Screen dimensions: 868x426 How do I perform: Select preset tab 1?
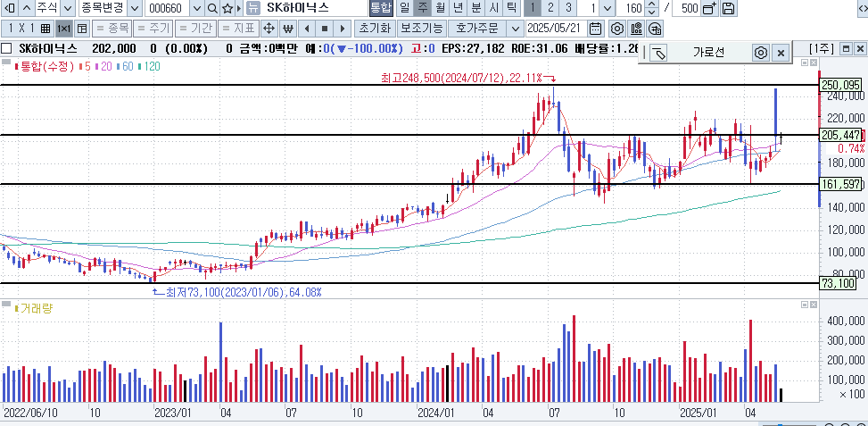tap(532, 8)
